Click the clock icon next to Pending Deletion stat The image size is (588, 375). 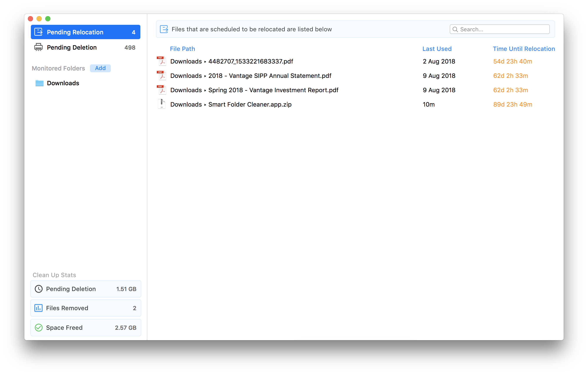point(39,289)
